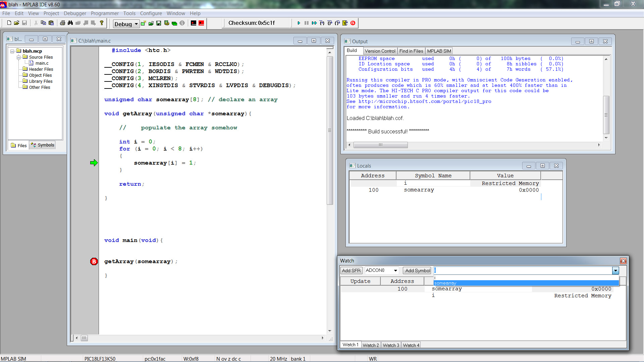Click the symbol name input field
644x362 pixels.
[x=523, y=270]
